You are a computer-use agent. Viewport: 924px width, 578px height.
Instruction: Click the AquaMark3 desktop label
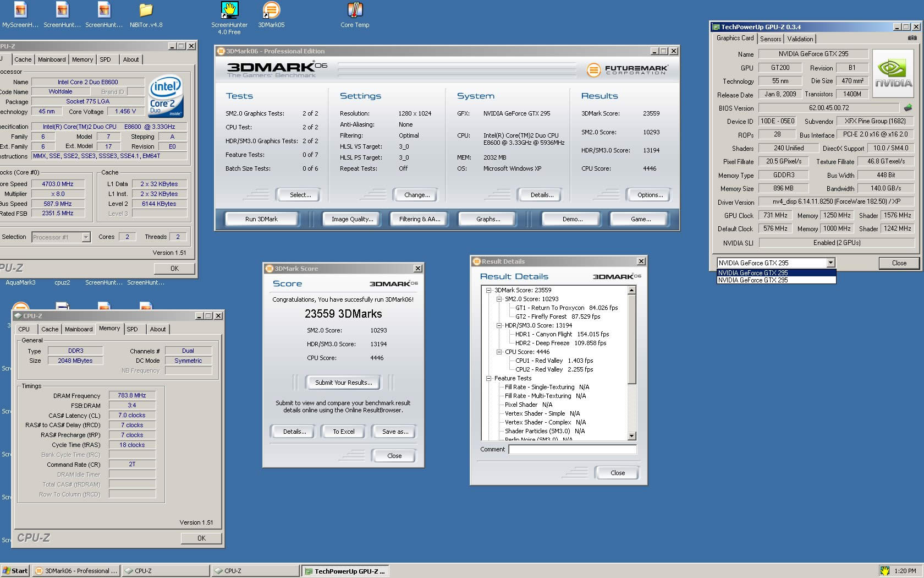[x=20, y=282]
